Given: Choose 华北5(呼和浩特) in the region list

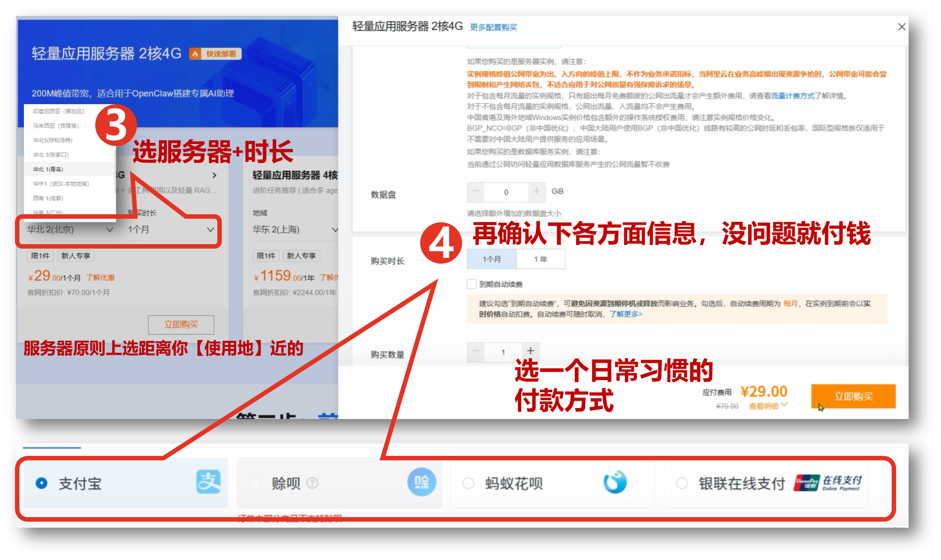Looking at the screenshot, I should pyautogui.click(x=53, y=140).
